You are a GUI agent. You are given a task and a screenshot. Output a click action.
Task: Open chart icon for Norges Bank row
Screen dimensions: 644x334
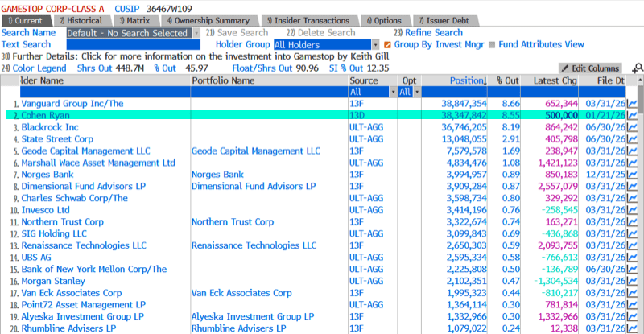pos(633,175)
